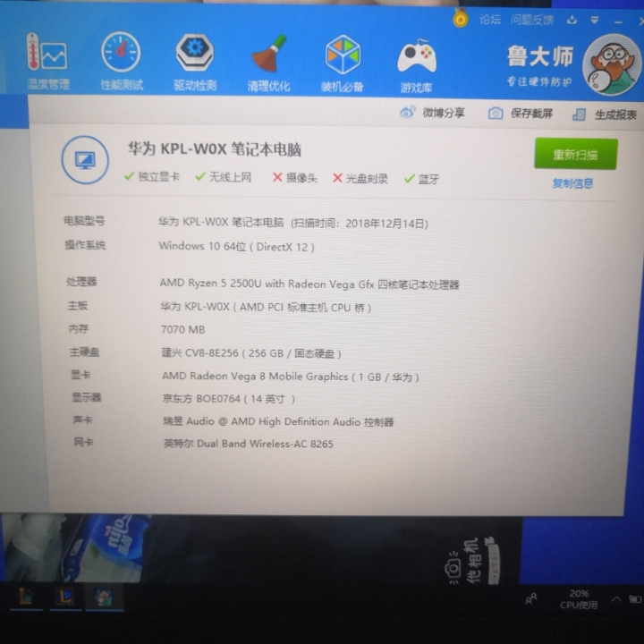Click the green 重新扫描 rescan button

pyautogui.click(x=575, y=154)
